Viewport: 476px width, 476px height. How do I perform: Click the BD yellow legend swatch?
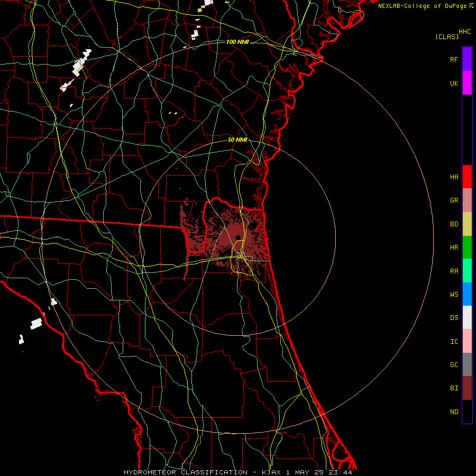[x=467, y=224]
